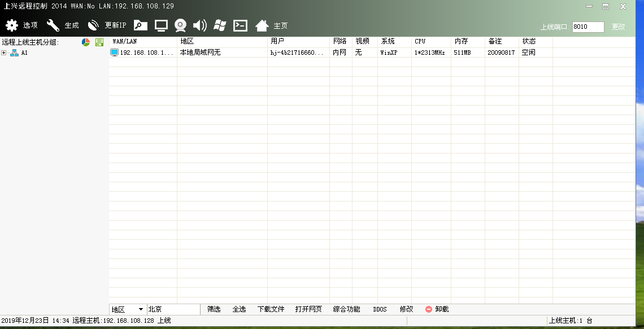Click the red 卸载 uninstall icon
644x329 pixels.
coord(429,309)
